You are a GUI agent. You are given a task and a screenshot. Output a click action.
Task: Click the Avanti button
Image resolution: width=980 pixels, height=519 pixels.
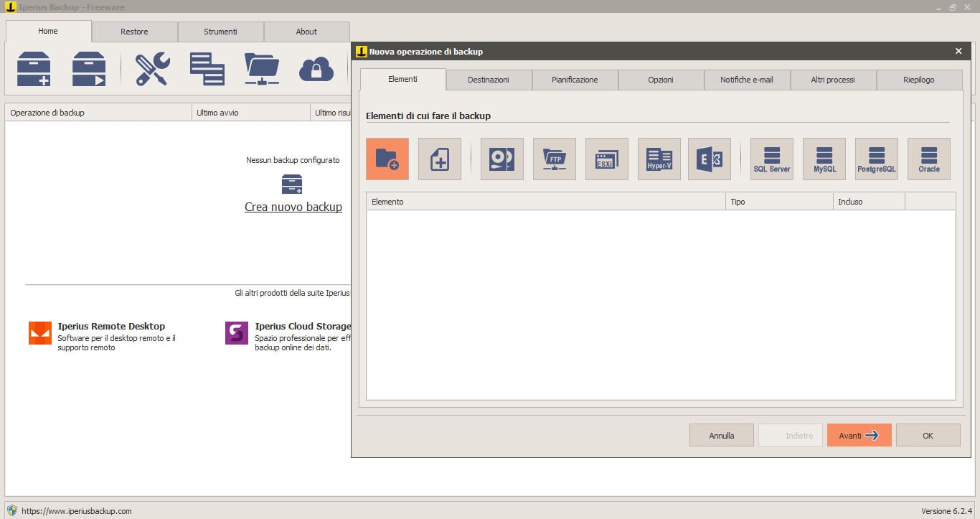click(859, 435)
